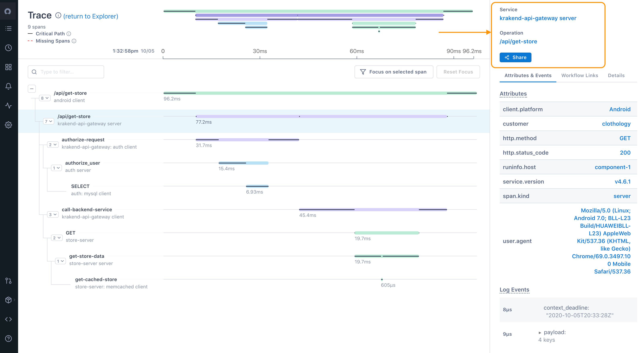Click the settings gear icon in sidebar

coord(8,125)
